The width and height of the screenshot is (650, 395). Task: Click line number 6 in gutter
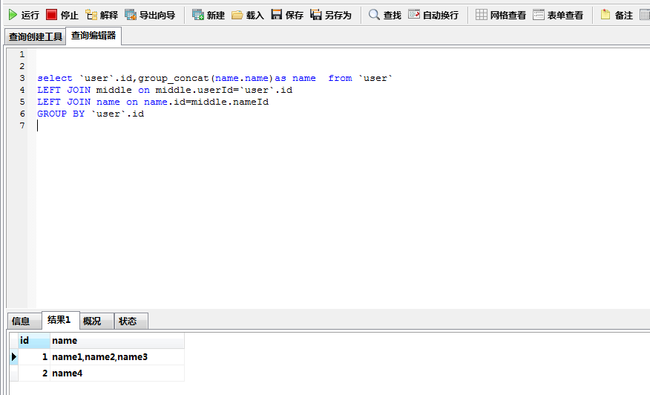[x=22, y=114]
